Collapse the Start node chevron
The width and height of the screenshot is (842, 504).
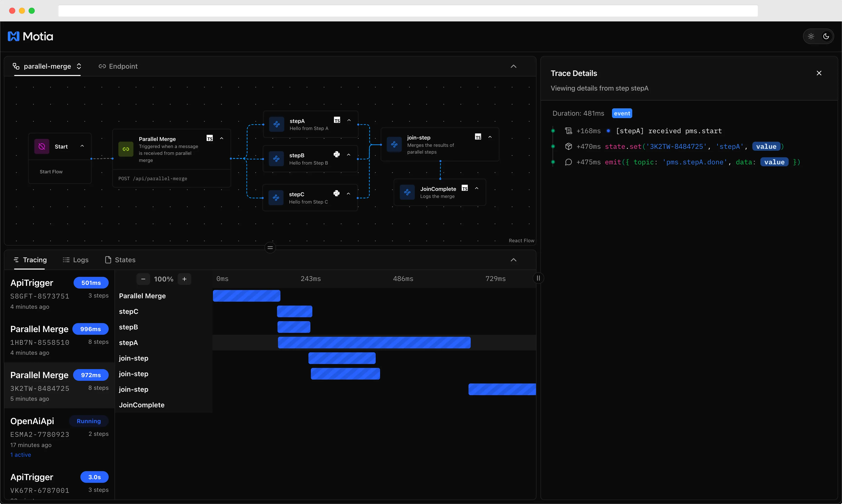tap(82, 146)
